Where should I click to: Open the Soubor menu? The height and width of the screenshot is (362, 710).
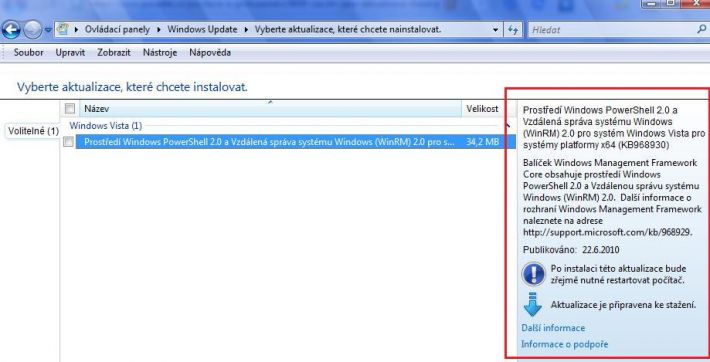point(29,53)
